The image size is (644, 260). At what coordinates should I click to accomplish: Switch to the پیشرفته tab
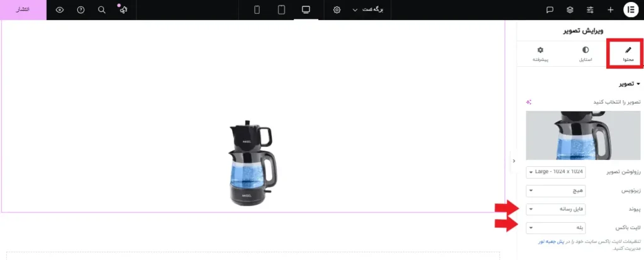[540, 54]
